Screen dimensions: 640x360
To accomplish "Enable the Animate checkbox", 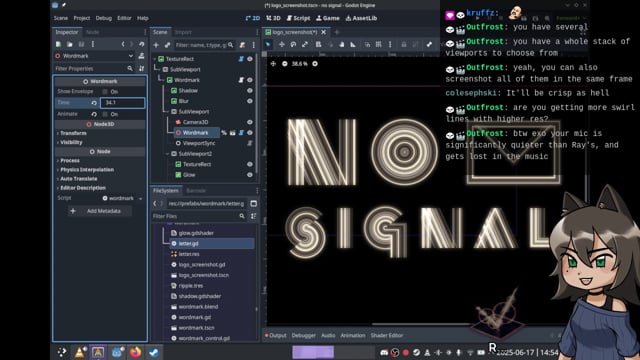I will [105, 114].
